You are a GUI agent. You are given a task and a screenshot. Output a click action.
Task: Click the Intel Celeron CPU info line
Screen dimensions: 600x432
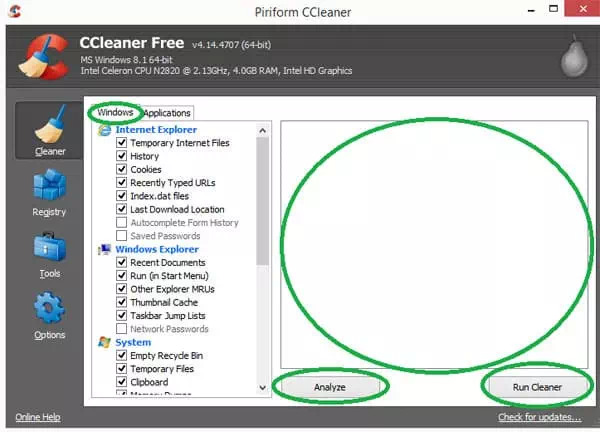click(x=216, y=71)
